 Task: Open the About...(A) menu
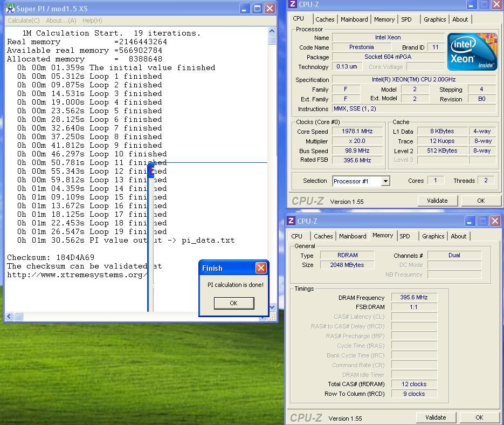click(61, 20)
